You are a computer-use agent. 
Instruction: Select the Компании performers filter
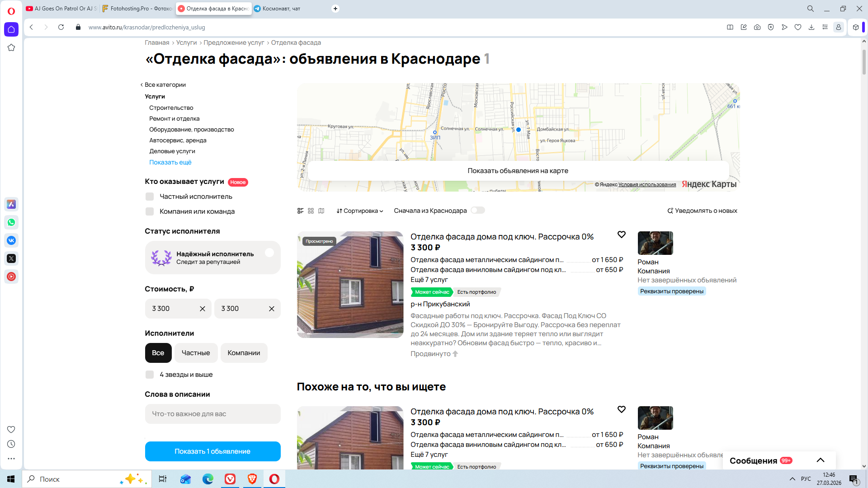pos(244,353)
